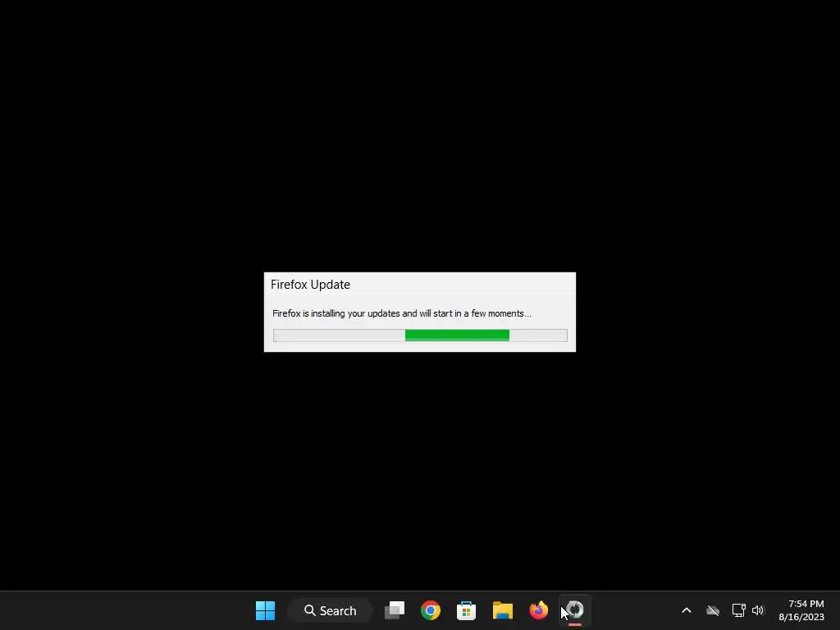Click the OneDrive cloud tray icon
840x630 pixels.
[713, 610]
